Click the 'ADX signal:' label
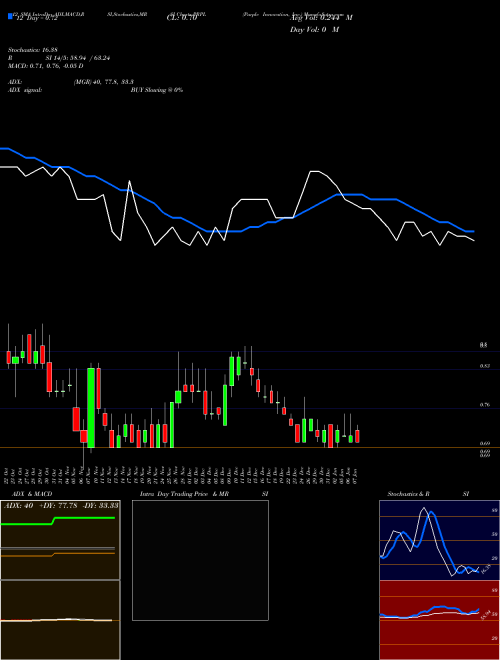 (25, 90)
